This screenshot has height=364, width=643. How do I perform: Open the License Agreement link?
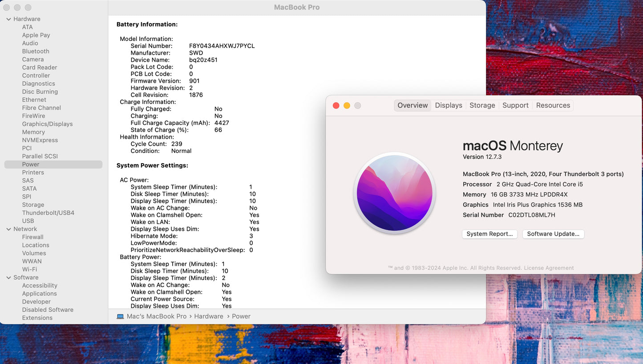[x=549, y=268]
